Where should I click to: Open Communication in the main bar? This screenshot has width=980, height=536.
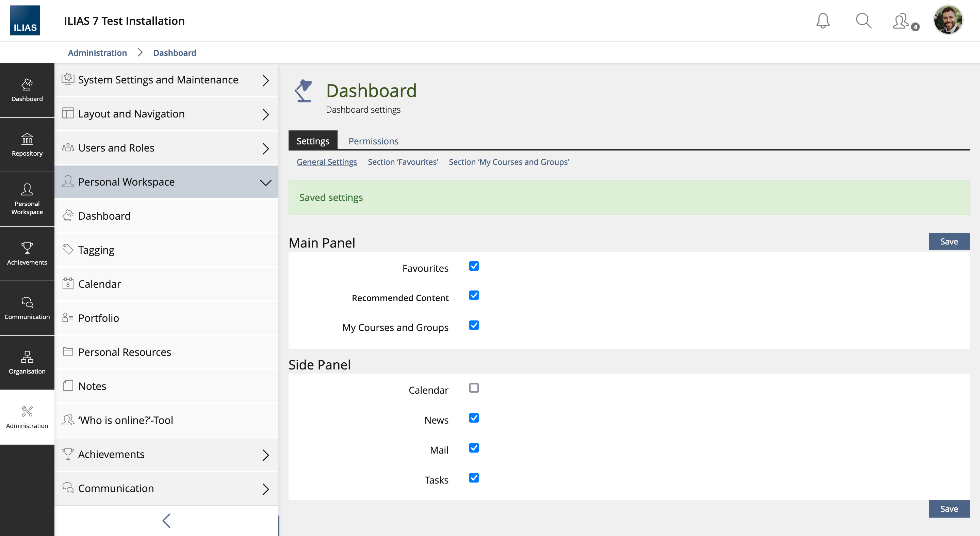(x=27, y=308)
